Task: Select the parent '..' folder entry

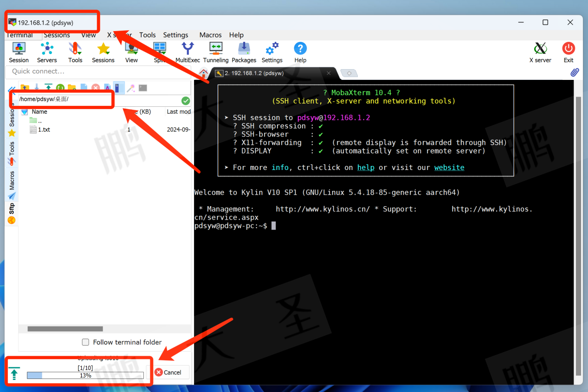Action: 36,121
